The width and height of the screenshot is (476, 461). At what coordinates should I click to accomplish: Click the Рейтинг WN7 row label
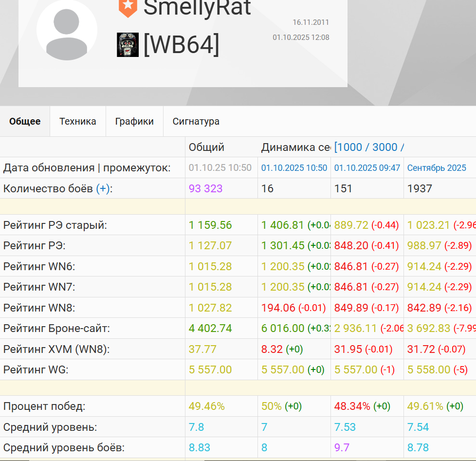[39, 287]
